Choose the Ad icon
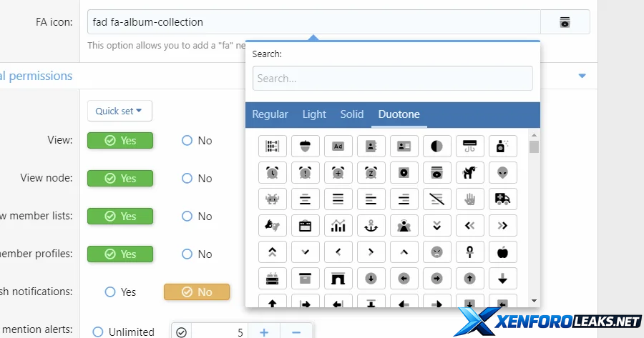 338,146
